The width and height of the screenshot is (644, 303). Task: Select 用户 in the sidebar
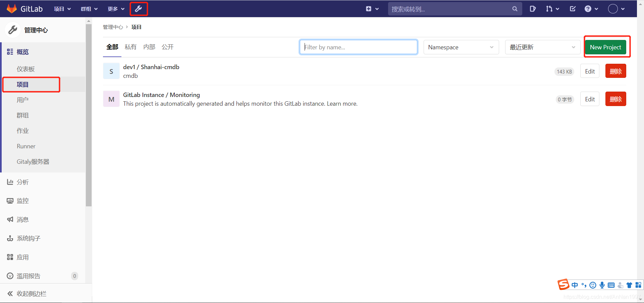(x=23, y=100)
